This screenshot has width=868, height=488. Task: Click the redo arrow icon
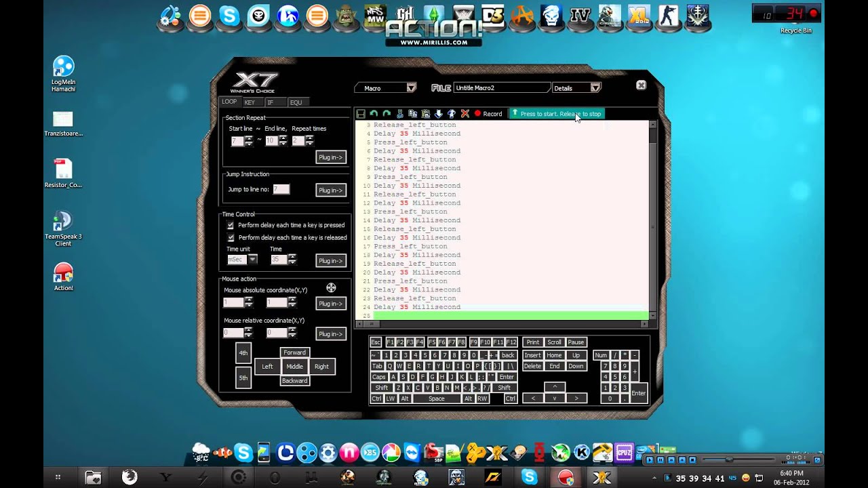pos(387,114)
